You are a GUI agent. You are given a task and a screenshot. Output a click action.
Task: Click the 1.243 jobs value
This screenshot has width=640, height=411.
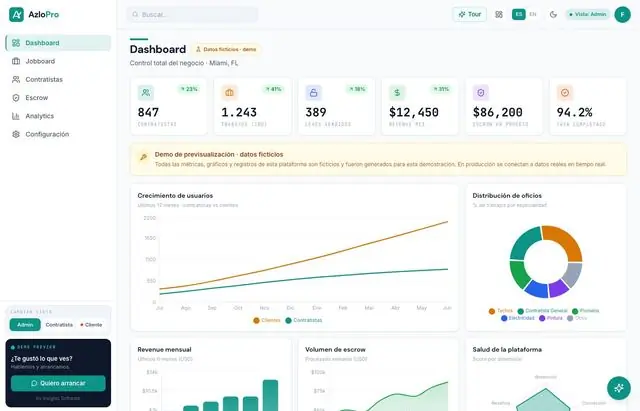(x=239, y=112)
